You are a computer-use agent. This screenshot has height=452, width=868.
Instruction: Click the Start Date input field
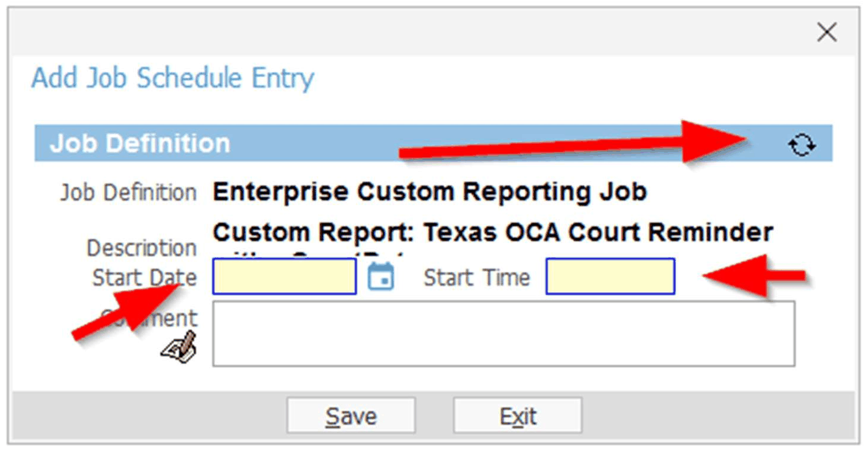point(285,276)
